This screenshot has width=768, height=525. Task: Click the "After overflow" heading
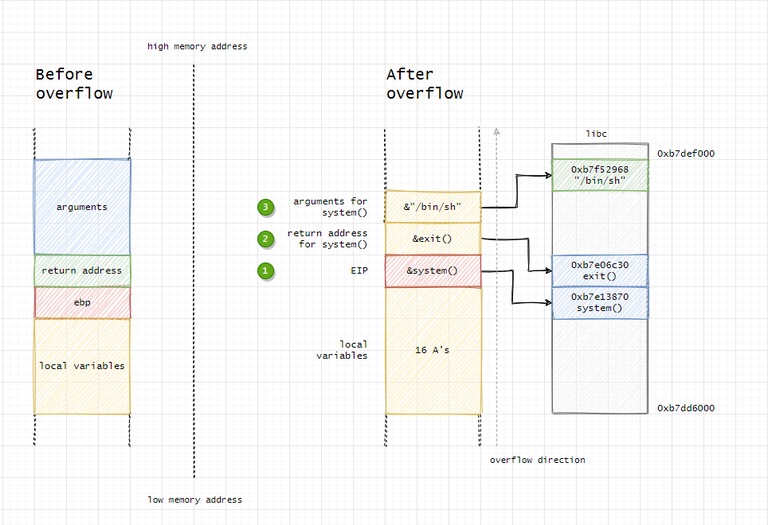pyautogui.click(x=425, y=84)
